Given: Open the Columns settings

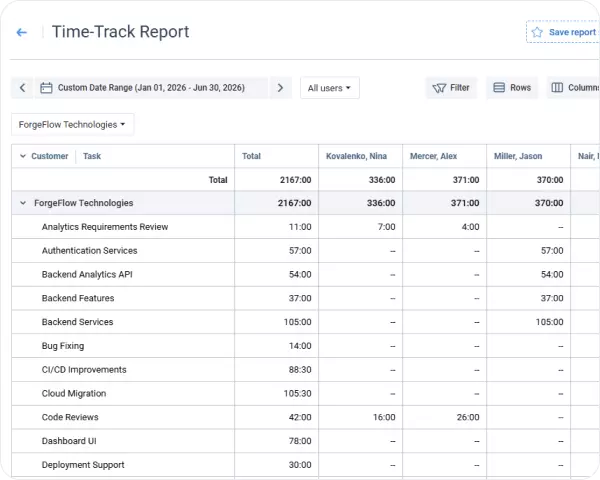Looking at the screenshot, I should click(573, 88).
